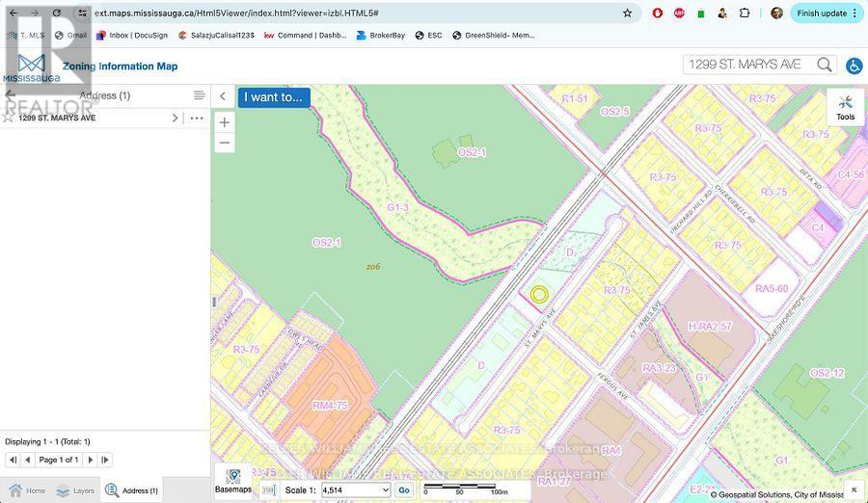The width and height of the screenshot is (868, 503).
Task: Open the Basemaps selector
Action: point(233,481)
